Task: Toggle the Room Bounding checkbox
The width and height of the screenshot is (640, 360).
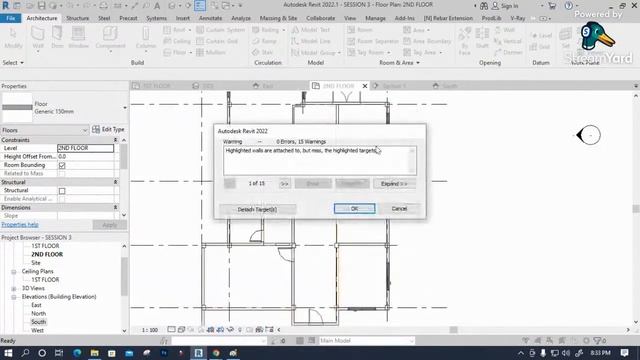Action: click(62, 165)
